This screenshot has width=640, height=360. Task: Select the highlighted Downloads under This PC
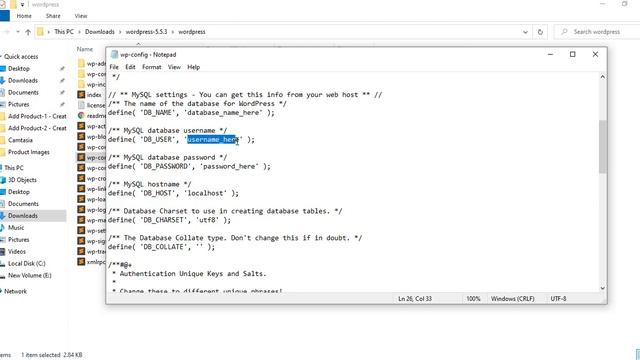point(23,216)
